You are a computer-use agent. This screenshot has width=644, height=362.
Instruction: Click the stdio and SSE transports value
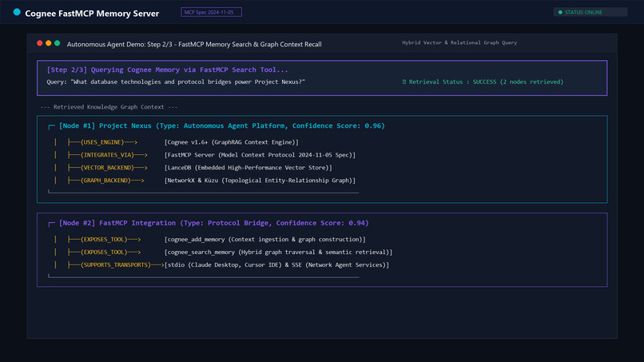click(x=276, y=265)
